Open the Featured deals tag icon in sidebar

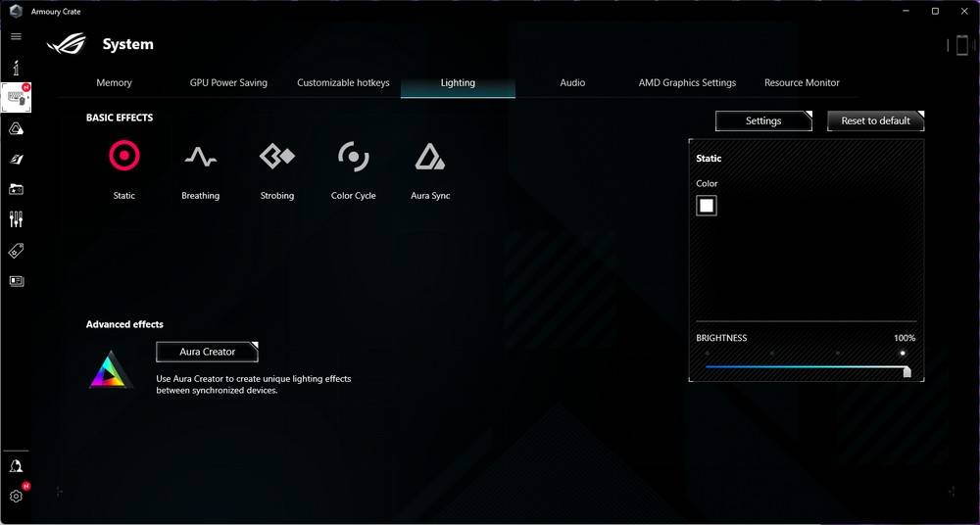pyautogui.click(x=17, y=251)
